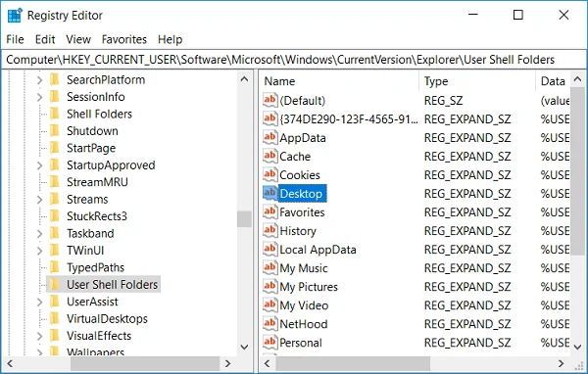Click tree pane horizontal scroll right arrow
This screenshot has width=588, height=374.
(x=227, y=363)
